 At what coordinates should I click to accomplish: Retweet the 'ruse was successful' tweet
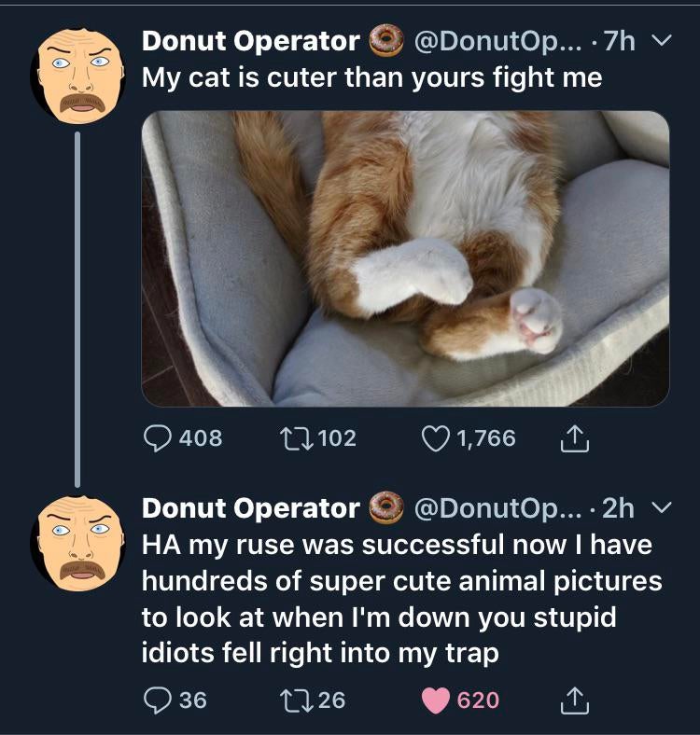[298, 700]
